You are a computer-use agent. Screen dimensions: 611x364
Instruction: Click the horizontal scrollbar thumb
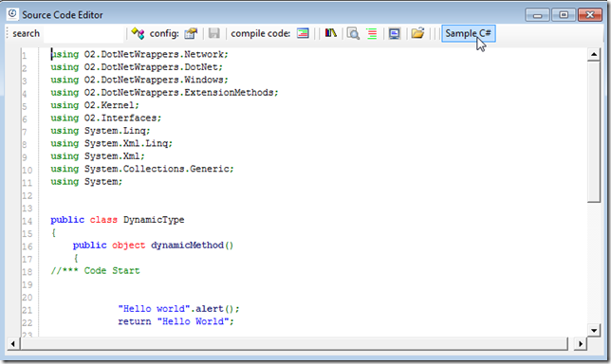tap(294, 344)
